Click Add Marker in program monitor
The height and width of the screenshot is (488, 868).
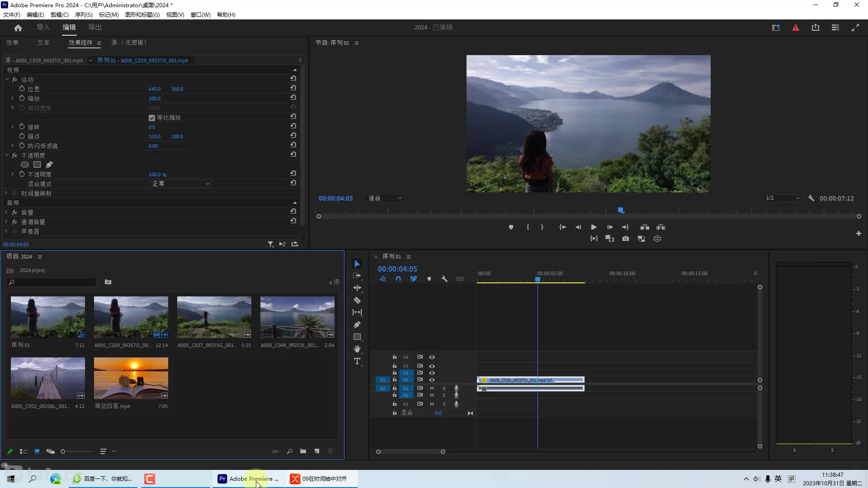pyautogui.click(x=511, y=227)
